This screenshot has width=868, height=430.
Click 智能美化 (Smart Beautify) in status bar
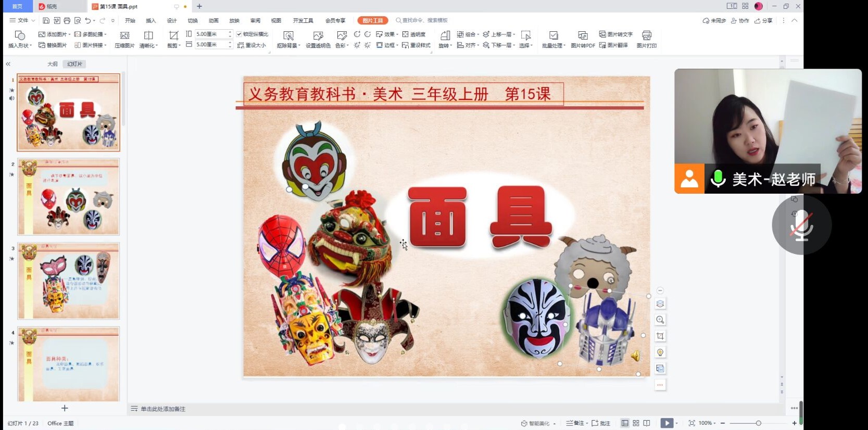tap(536, 423)
